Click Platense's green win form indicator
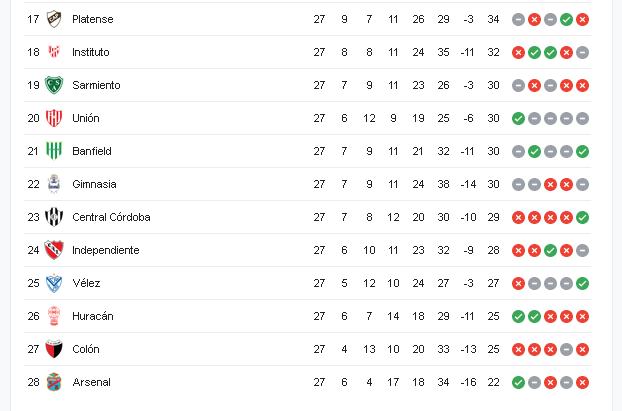622x411 pixels. point(566,19)
